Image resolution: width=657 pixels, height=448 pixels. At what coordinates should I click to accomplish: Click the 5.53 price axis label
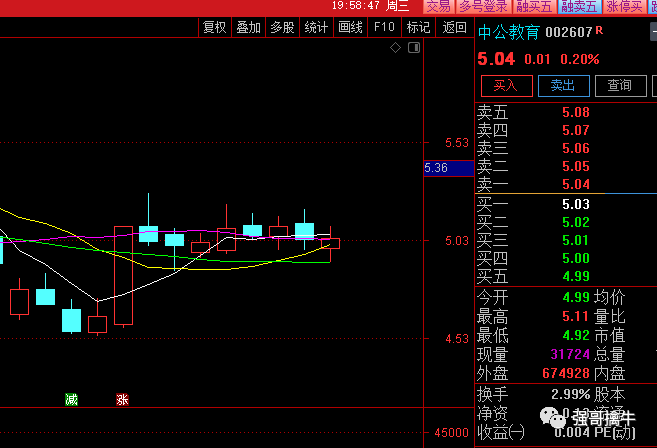457,143
